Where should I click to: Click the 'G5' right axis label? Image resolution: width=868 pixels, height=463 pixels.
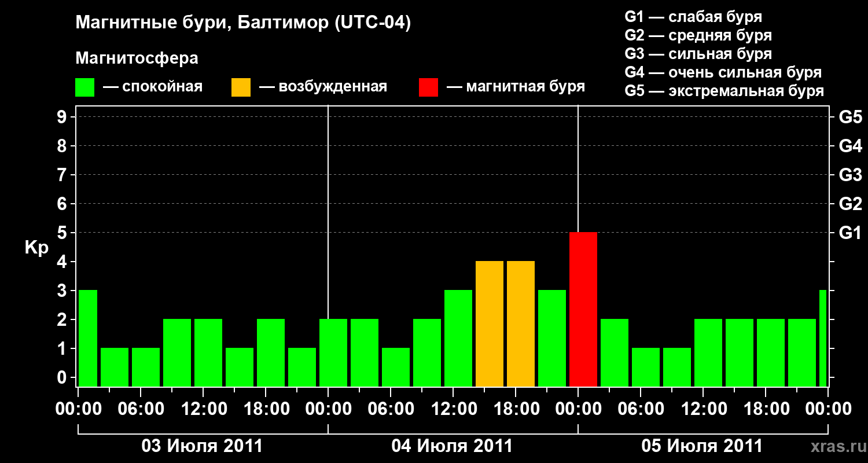(850, 117)
